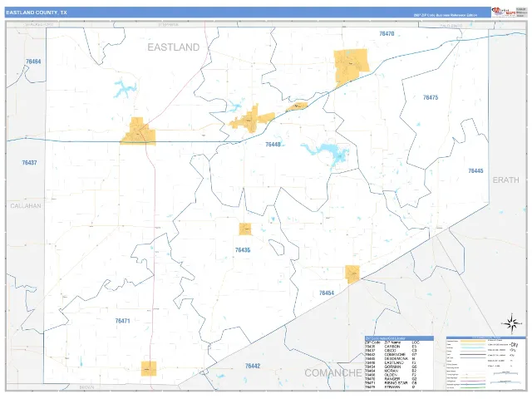Viewport: 532px width, 399px height.
Task: Click the GORMAN row in the ZIP code index
Action: click(391, 367)
